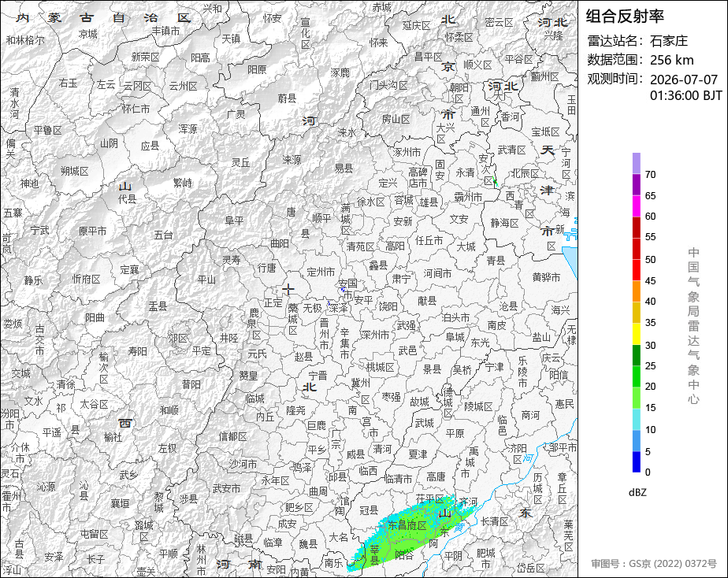Click the 河间市 map label
Viewport: 728px width, 578px height.
pos(437,273)
